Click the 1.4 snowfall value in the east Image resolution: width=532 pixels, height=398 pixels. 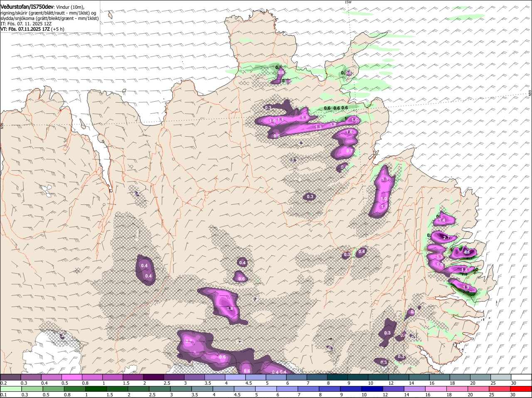[x=442, y=220]
